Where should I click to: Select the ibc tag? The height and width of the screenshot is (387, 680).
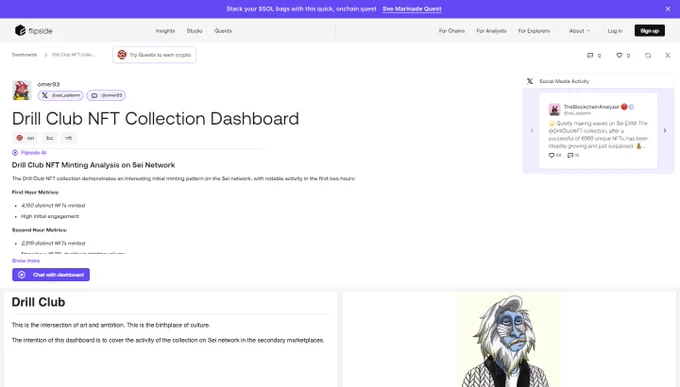[x=50, y=138]
